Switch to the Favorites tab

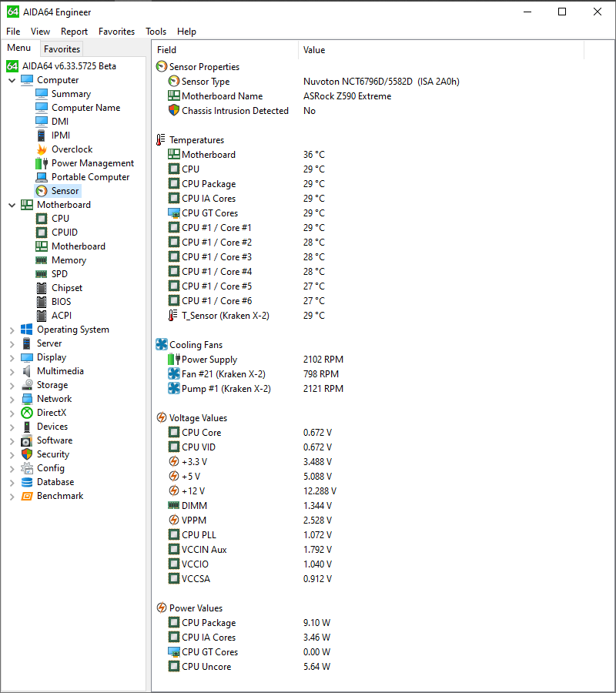pyautogui.click(x=62, y=49)
